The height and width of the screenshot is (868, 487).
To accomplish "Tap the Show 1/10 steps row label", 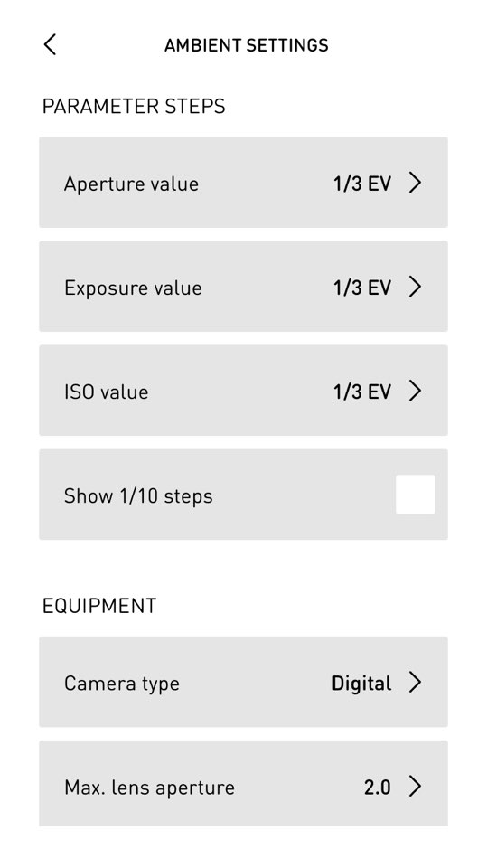I will (138, 495).
